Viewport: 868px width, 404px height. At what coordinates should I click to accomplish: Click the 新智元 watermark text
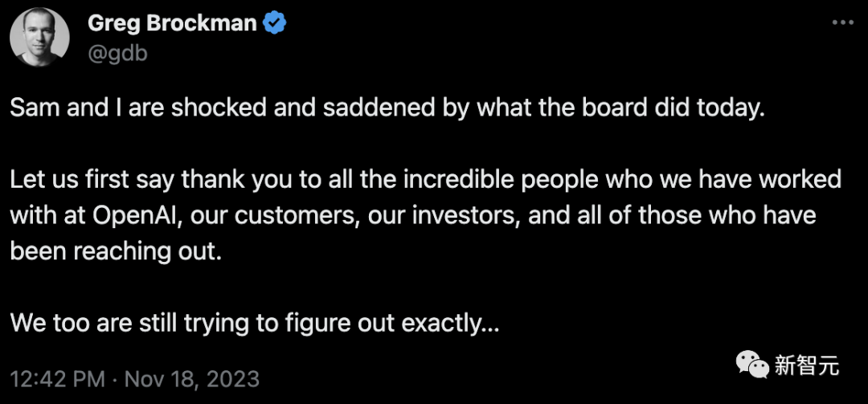tap(807, 365)
